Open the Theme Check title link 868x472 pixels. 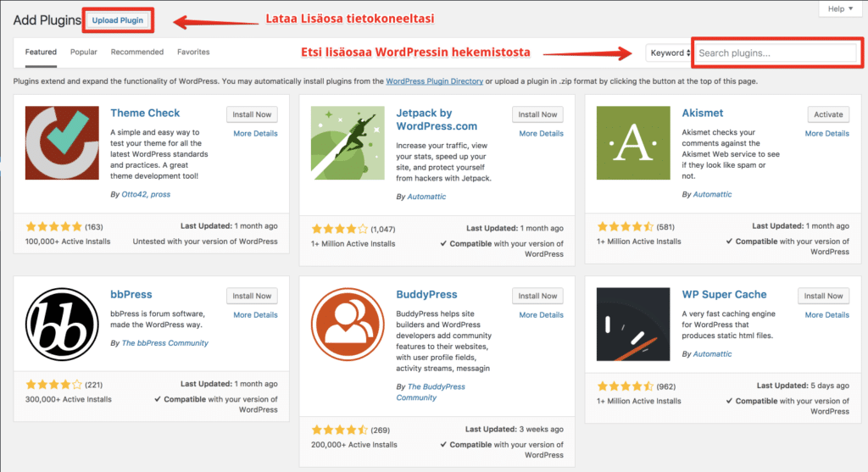(145, 113)
